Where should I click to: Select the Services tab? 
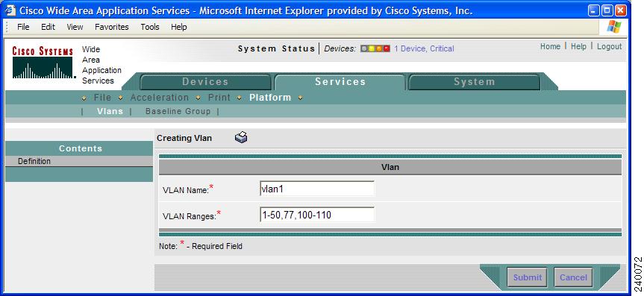pos(340,82)
